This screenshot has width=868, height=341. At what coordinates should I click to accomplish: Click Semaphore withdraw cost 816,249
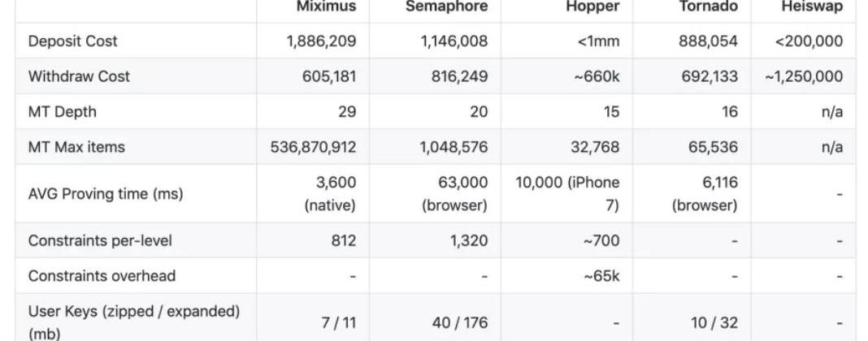click(454, 76)
